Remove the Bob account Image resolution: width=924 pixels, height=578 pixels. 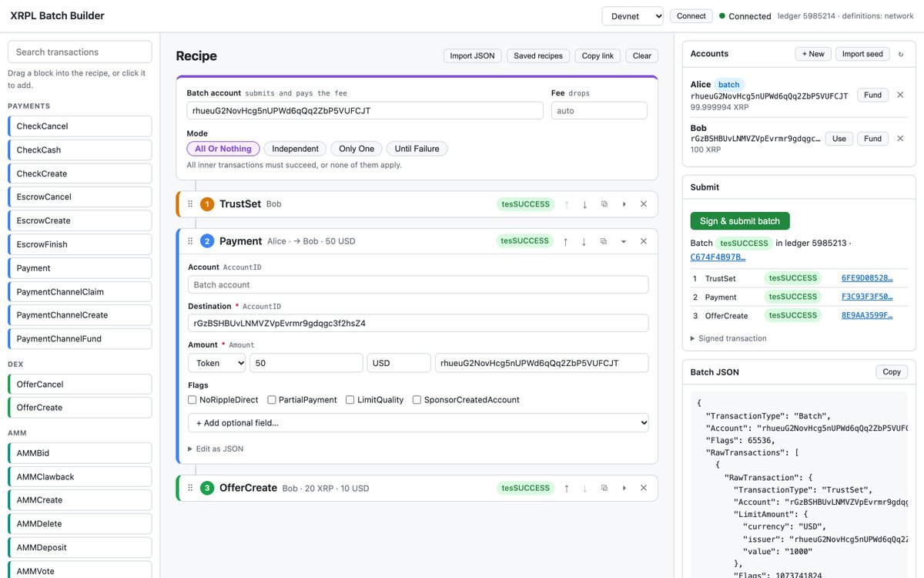(x=900, y=139)
